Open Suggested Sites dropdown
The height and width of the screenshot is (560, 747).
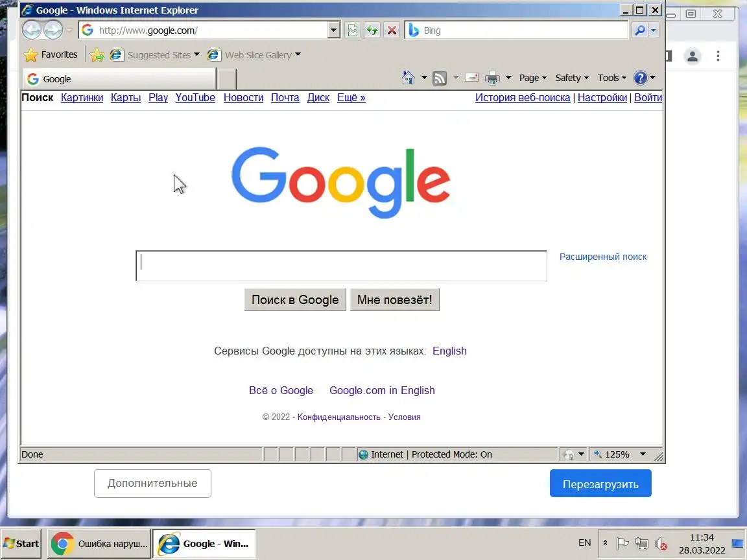click(155, 54)
